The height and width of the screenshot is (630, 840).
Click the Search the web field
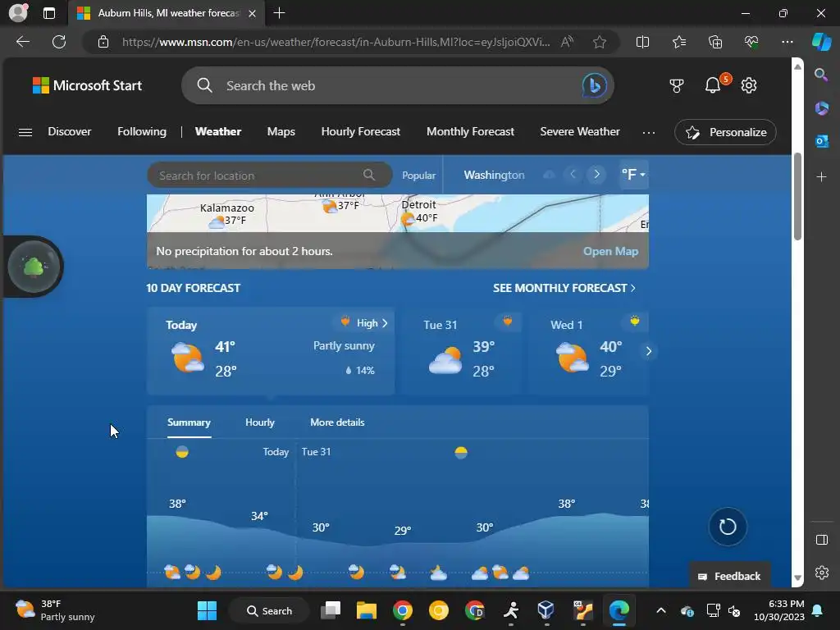(x=396, y=85)
